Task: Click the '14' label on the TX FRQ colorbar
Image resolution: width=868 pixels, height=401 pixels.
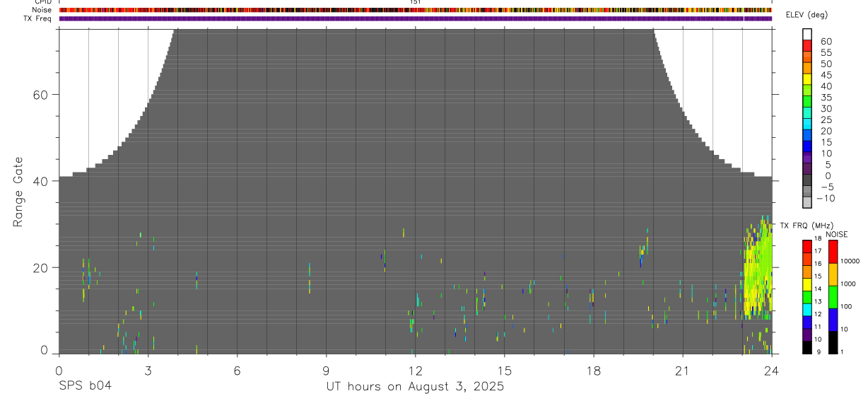Action: tap(819, 289)
